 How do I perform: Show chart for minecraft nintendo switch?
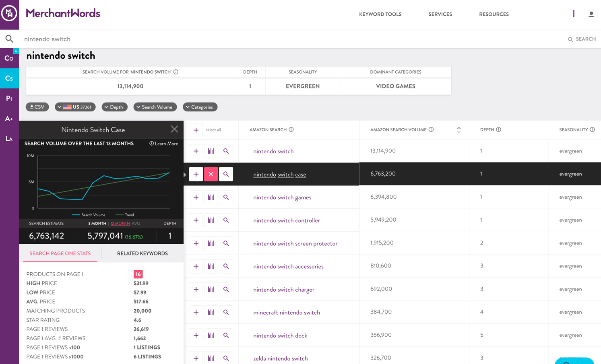click(211, 313)
